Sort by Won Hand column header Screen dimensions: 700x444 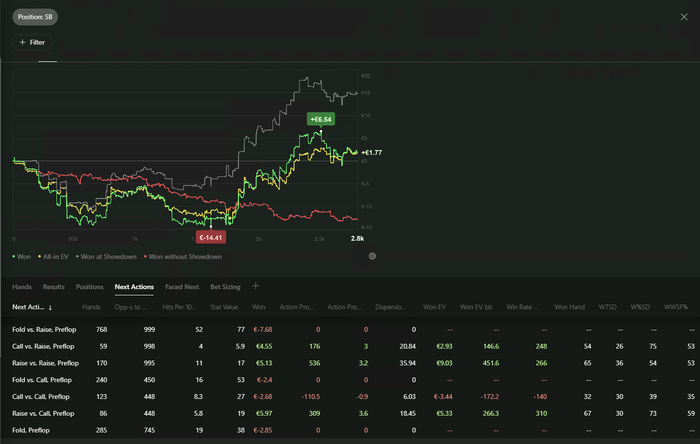click(569, 307)
